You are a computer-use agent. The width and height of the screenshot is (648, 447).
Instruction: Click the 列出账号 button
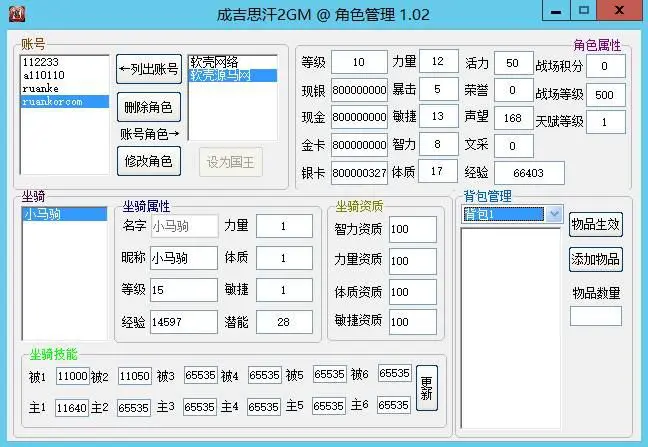[x=149, y=69]
